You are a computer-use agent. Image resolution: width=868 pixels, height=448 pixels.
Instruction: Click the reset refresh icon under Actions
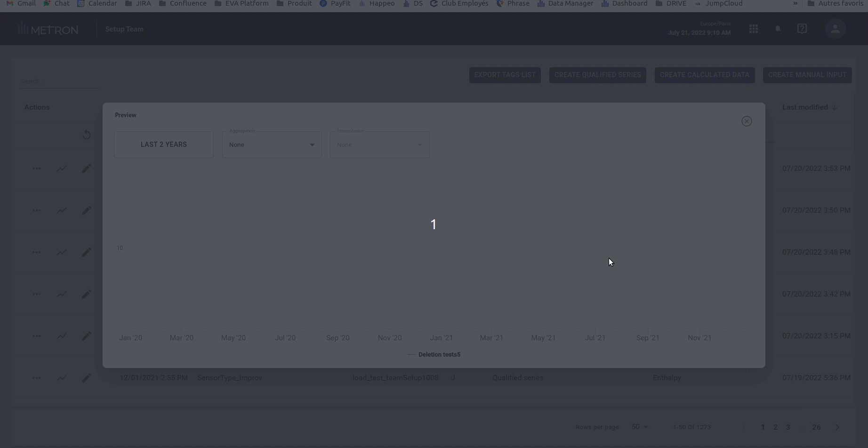87,135
